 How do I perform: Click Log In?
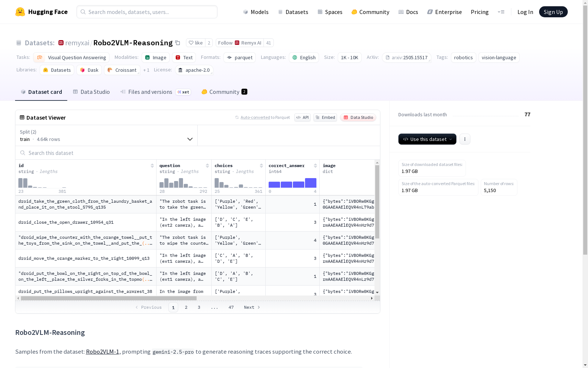click(x=525, y=12)
